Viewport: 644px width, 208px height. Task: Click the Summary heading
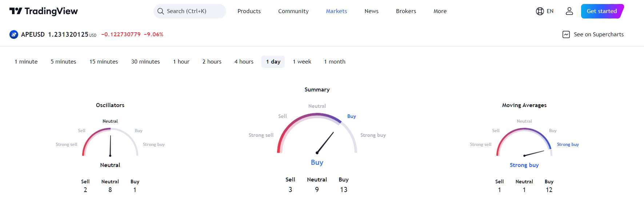[317, 90]
